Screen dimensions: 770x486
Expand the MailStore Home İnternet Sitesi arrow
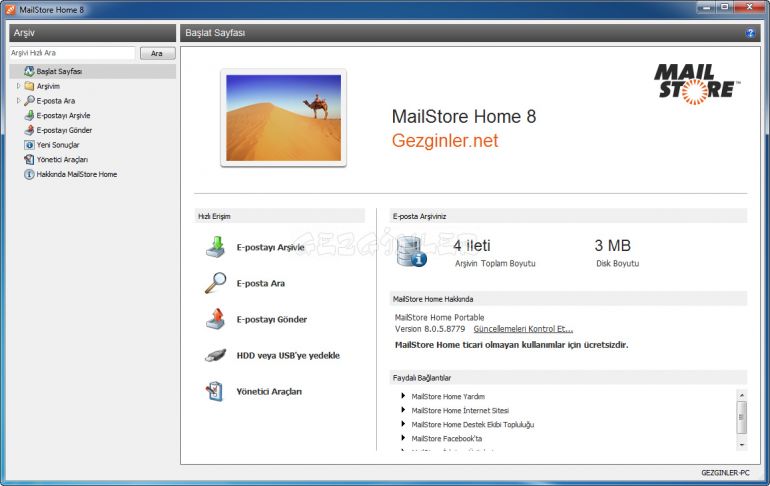point(403,410)
